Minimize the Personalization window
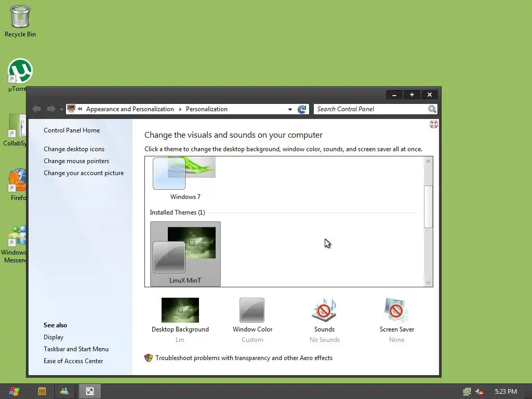 394,95
